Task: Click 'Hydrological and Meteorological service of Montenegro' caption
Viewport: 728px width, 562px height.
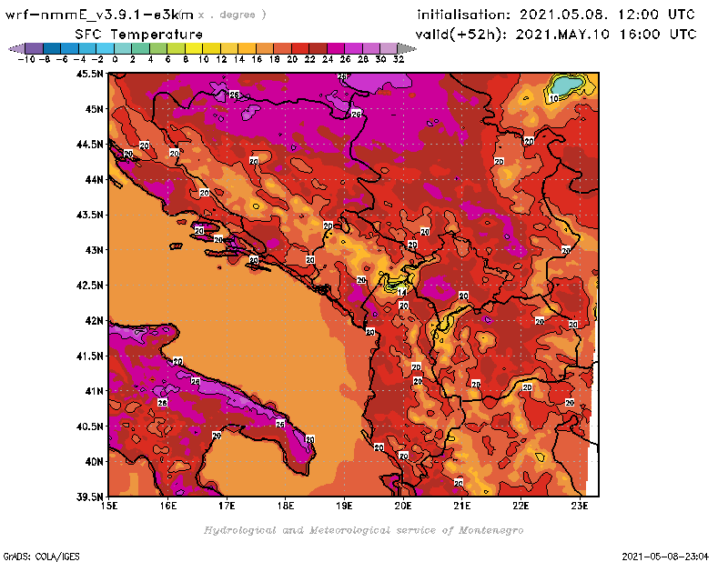Action: pos(363,530)
